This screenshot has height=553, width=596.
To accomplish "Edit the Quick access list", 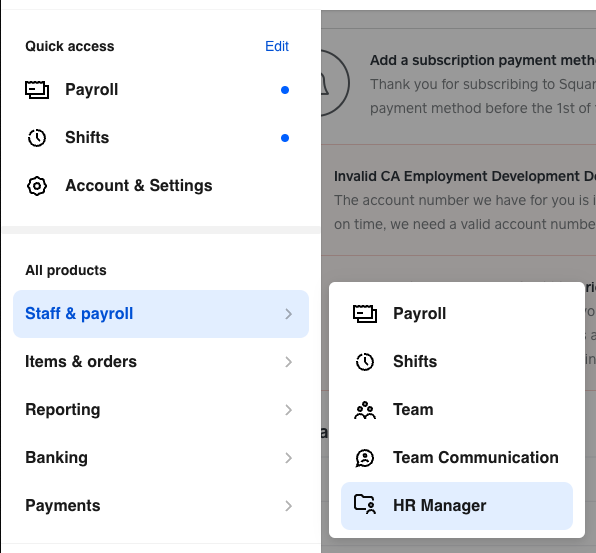I will click(x=277, y=46).
